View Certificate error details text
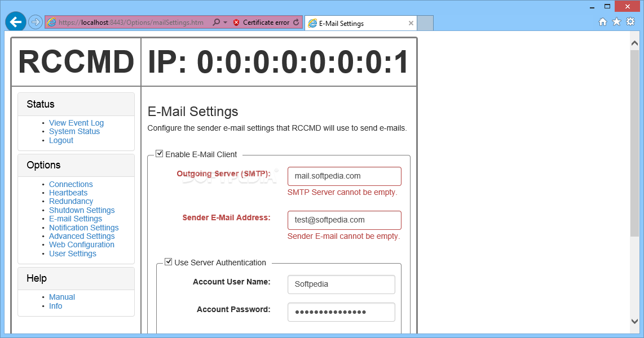This screenshot has height=338, width=644. point(266,23)
